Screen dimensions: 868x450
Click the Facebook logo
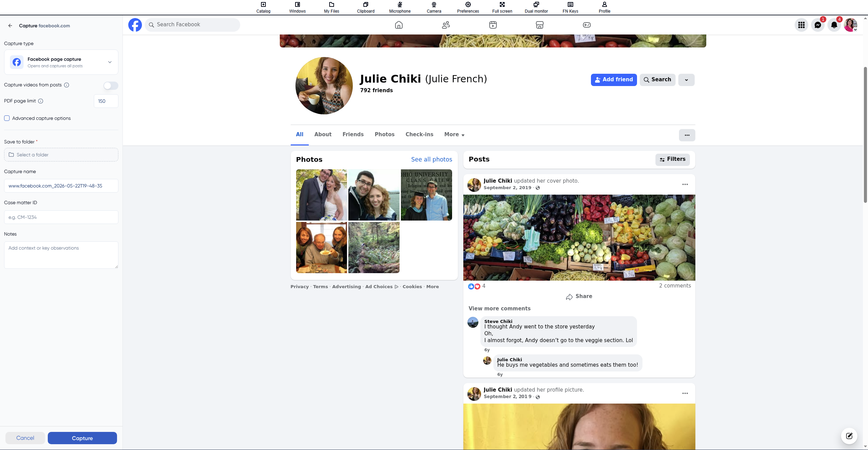click(135, 25)
